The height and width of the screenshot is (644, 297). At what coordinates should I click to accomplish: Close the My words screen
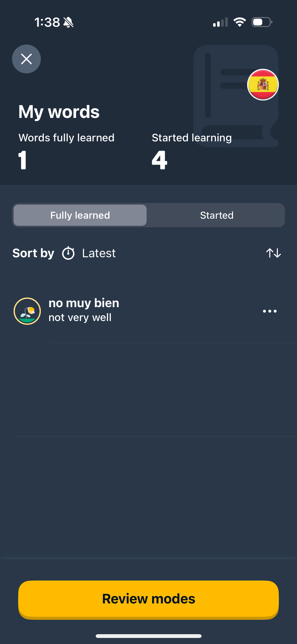pos(26,59)
